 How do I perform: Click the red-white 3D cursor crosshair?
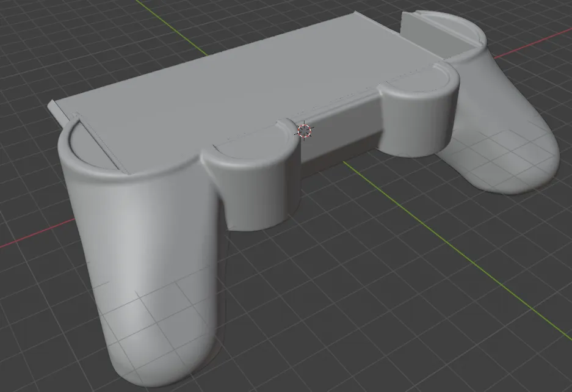304,131
